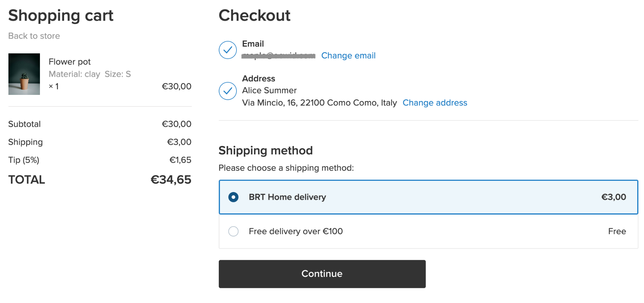Image resolution: width=644 pixels, height=303 pixels.
Task: Select Free delivery over €100 radio button
Action: (x=233, y=231)
